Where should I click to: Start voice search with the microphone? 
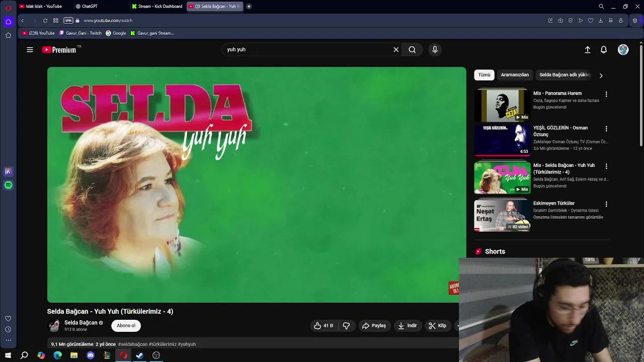tap(435, 50)
